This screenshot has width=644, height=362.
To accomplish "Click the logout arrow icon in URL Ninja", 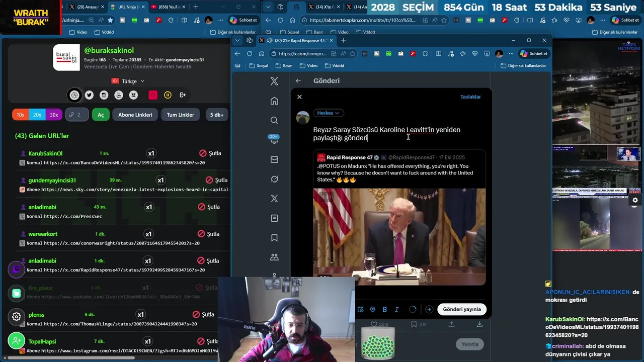I will 182,95.
